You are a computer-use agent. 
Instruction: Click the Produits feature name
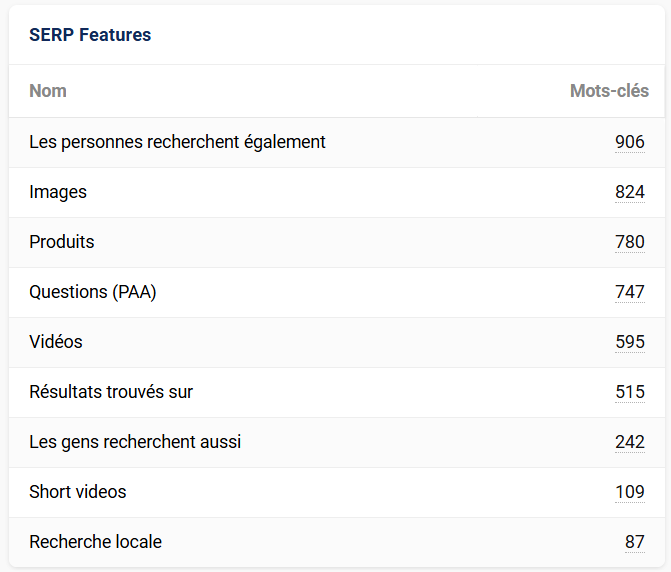click(x=62, y=242)
